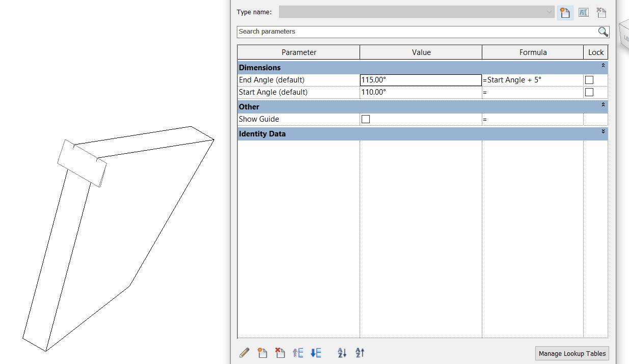Expand the Identity Data section
The width and height of the screenshot is (629, 364).
click(602, 133)
